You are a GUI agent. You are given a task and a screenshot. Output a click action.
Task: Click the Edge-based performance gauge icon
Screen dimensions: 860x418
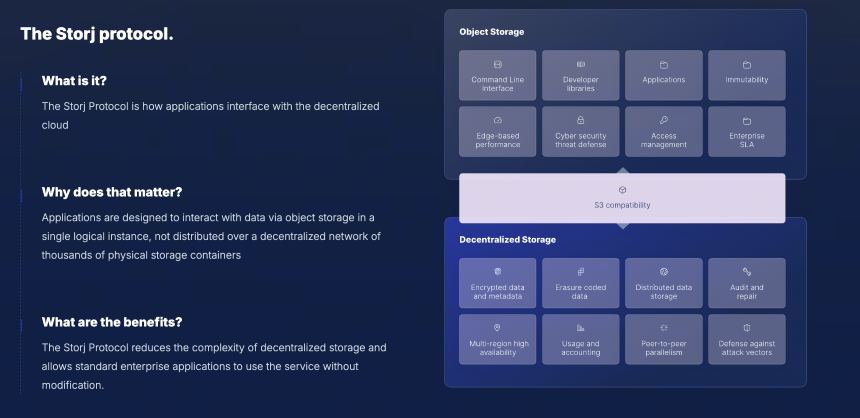click(497, 120)
